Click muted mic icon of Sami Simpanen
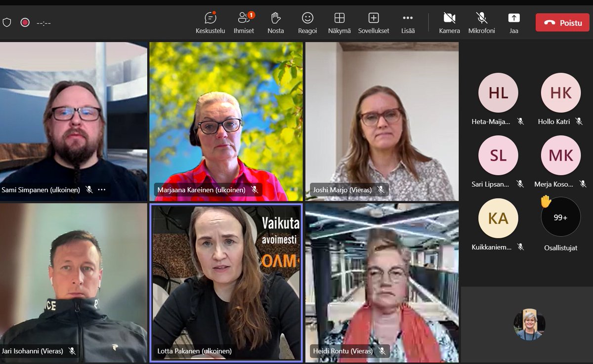Viewport: 593px width, 364px height. (x=89, y=189)
